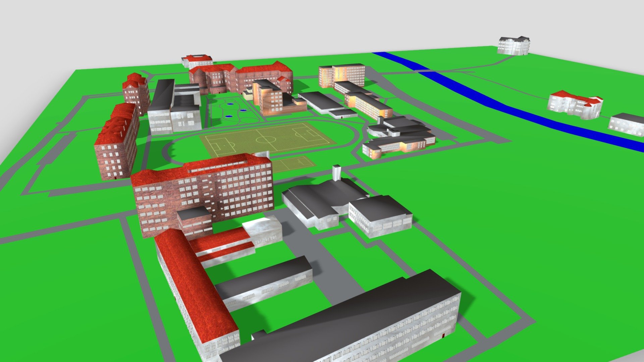Image resolution: width=644 pixels, height=362 pixels.
Task: Select the white building on far horizon
Action: [x=514, y=45]
